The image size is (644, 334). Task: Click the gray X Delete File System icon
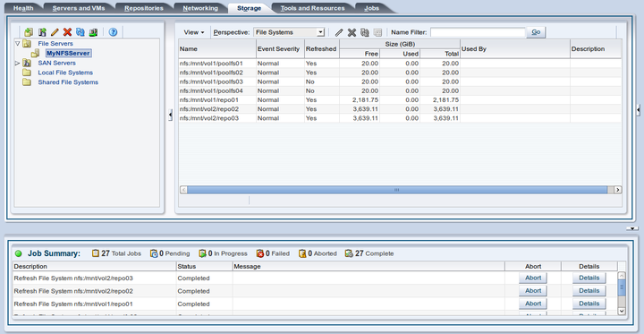click(352, 32)
